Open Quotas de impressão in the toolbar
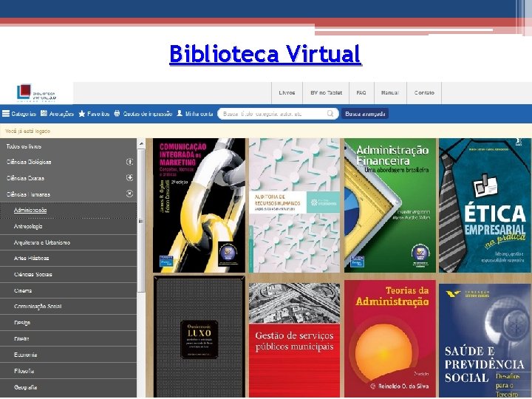This screenshot has height=399, width=532. coord(143,114)
